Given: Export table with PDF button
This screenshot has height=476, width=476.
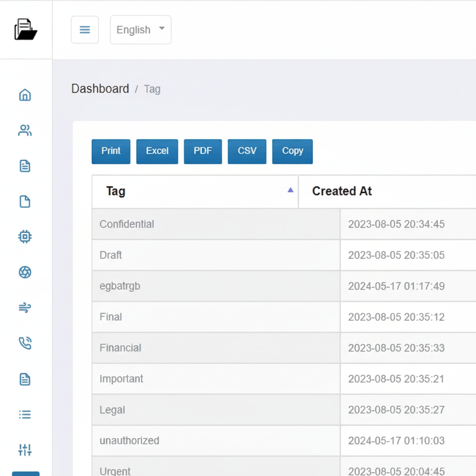Looking at the screenshot, I should [x=203, y=152].
